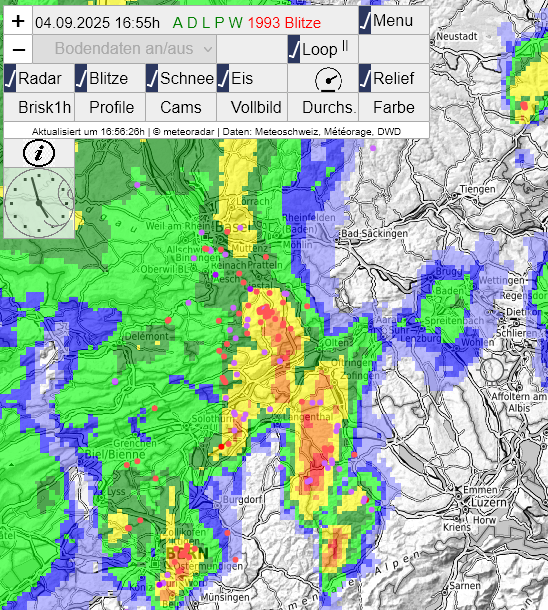
Task: Click the speedometer gauge icon
Action: (x=328, y=80)
